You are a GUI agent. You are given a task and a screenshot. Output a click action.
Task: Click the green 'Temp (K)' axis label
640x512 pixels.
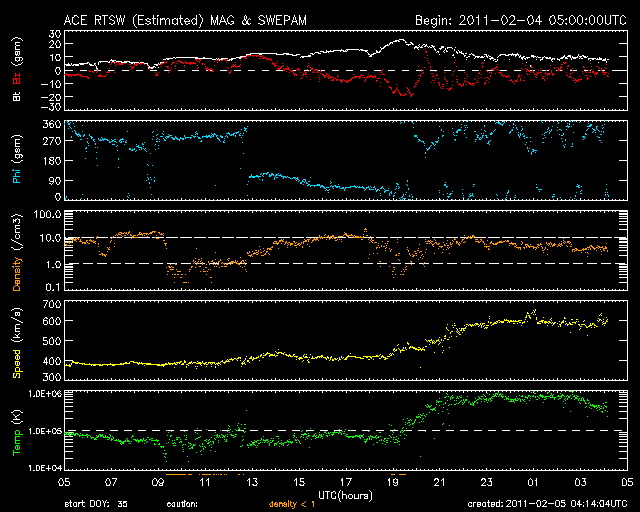(x=17, y=432)
